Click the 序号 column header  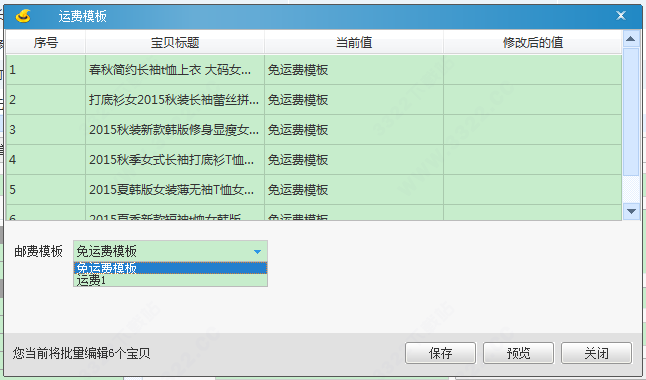(46, 42)
